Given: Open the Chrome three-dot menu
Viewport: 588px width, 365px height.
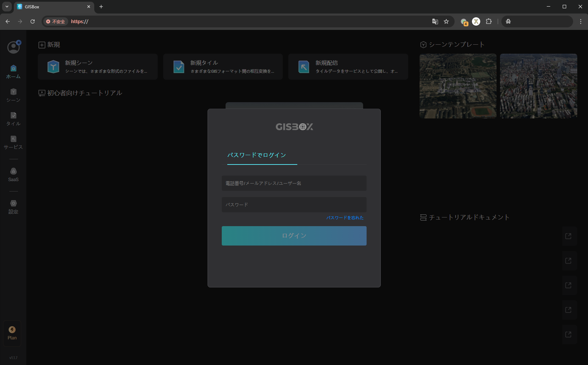Looking at the screenshot, I should pyautogui.click(x=581, y=21).
